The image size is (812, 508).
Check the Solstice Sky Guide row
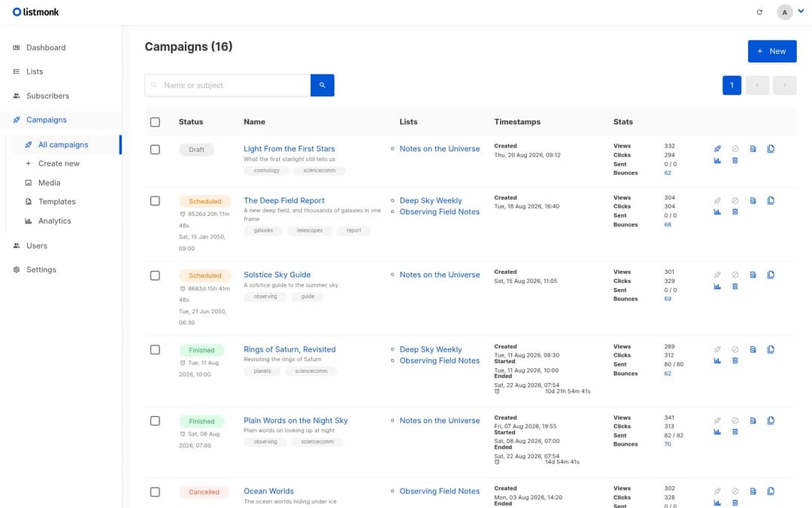tap(155, 275)
